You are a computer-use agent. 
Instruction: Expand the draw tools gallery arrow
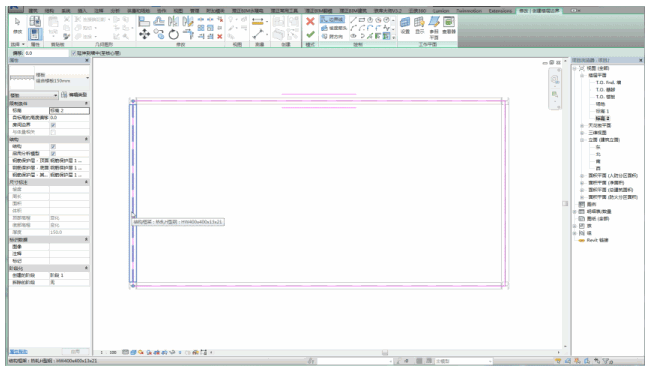[393, 37]
